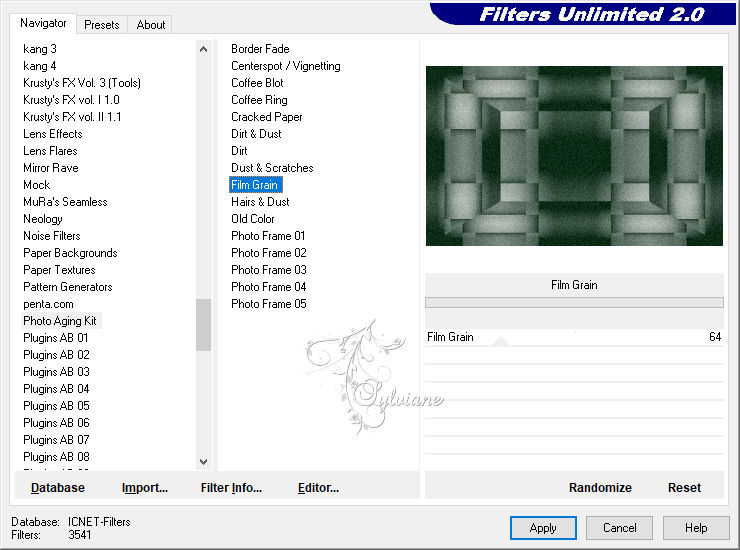Select the Mock category

(36, 185)
